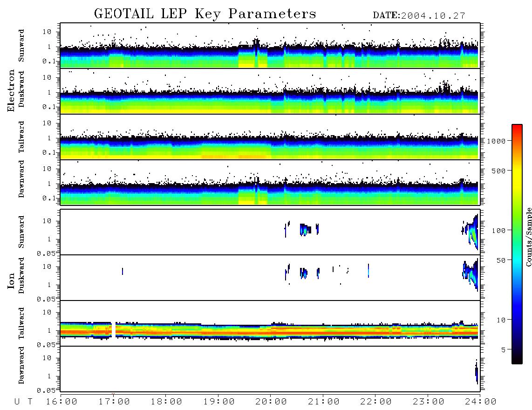This screenshot has width=532, height=410.
Task: Click the 24:00 time tick label
Action: pyautogui.click(x=480, y=402)
